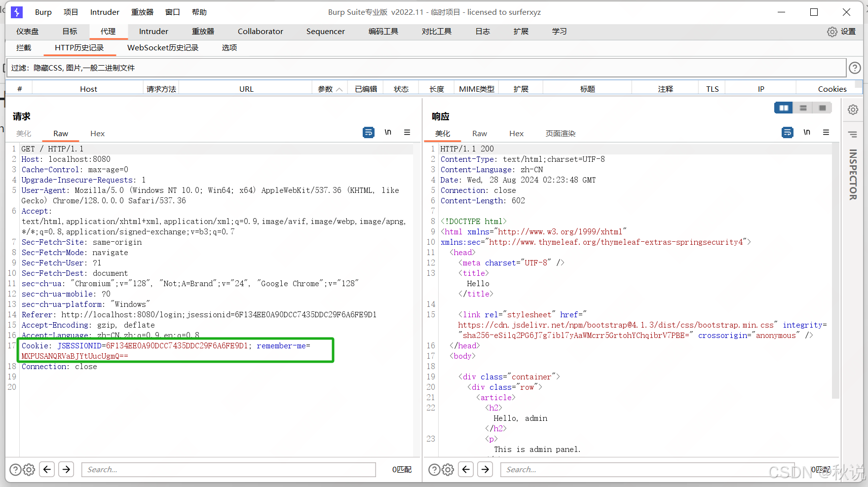
Task: Switch to the 对比工具 tab
Action: [x=437, y=32]
